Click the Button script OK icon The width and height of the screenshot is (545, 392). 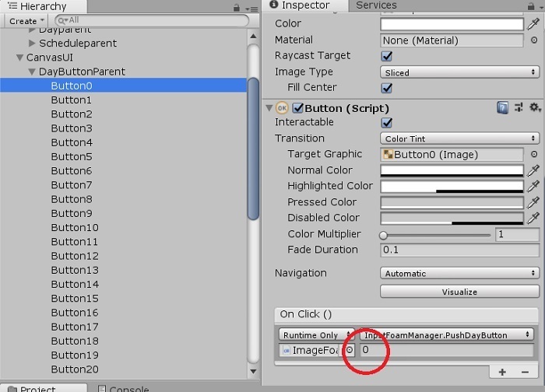[282, 108]
